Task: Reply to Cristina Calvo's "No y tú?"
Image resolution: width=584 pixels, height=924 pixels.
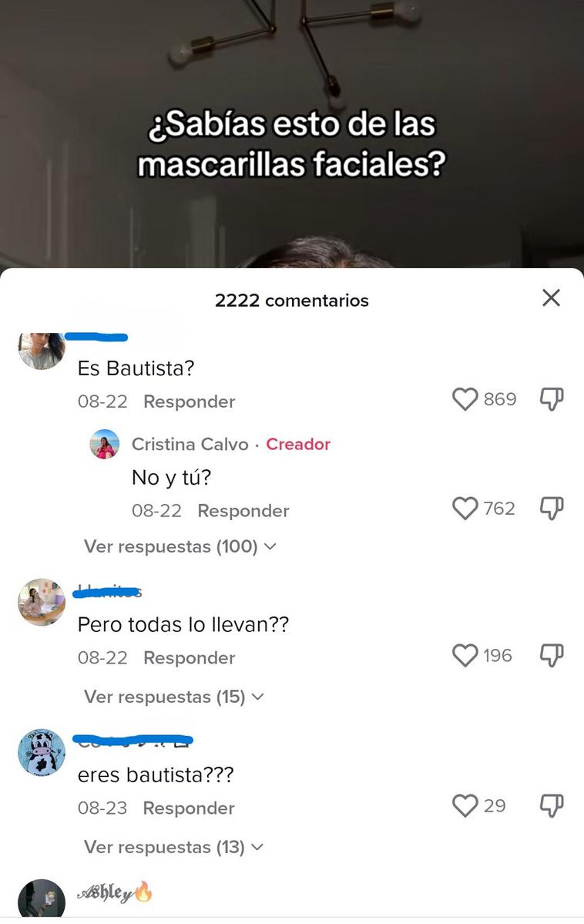Action: (x=243, y=511)
